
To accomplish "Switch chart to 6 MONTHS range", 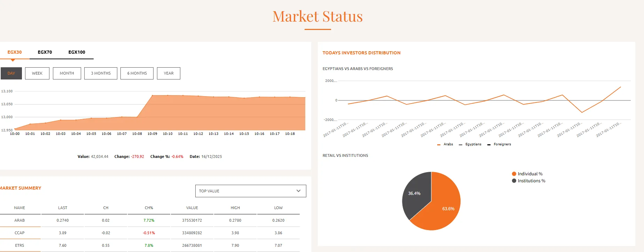I will coord(137,74).
